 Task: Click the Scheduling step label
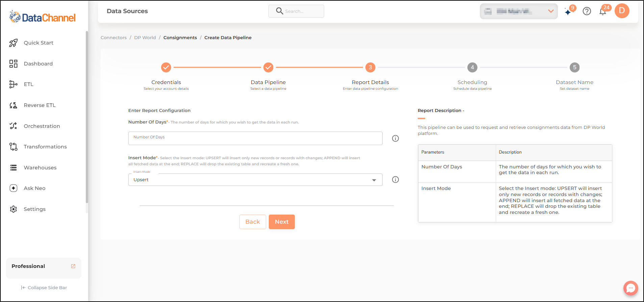point(472,82)
